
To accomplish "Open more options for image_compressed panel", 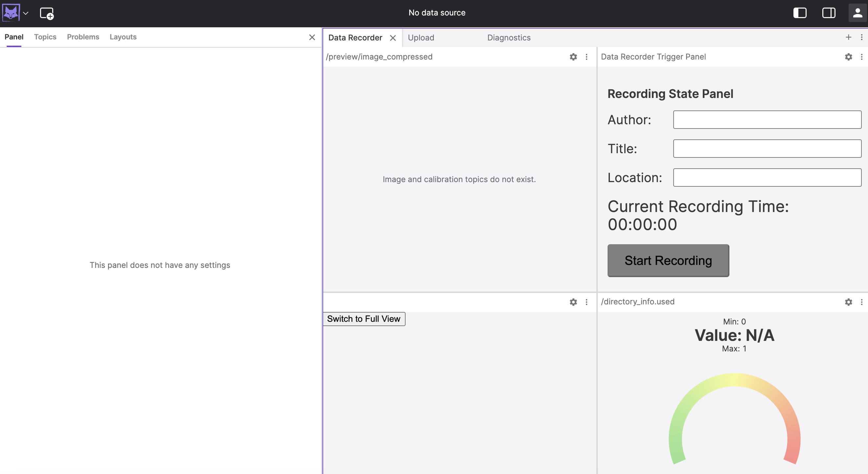I will point(586,57).
